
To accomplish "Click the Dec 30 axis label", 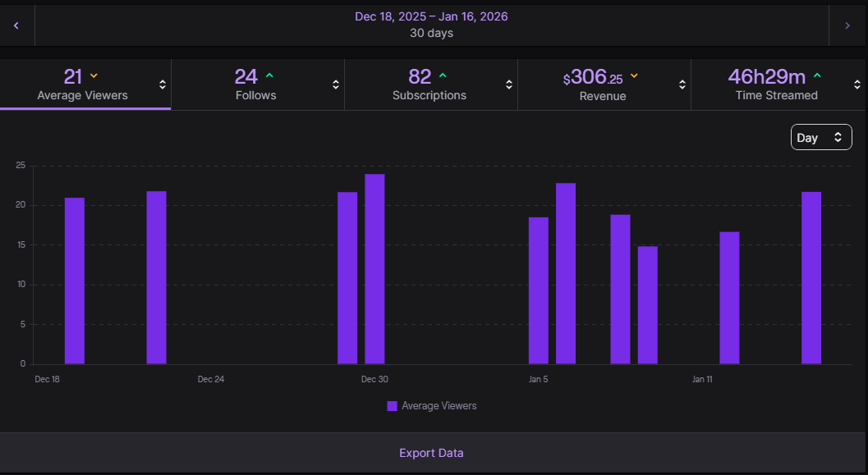I will [374, 379].
